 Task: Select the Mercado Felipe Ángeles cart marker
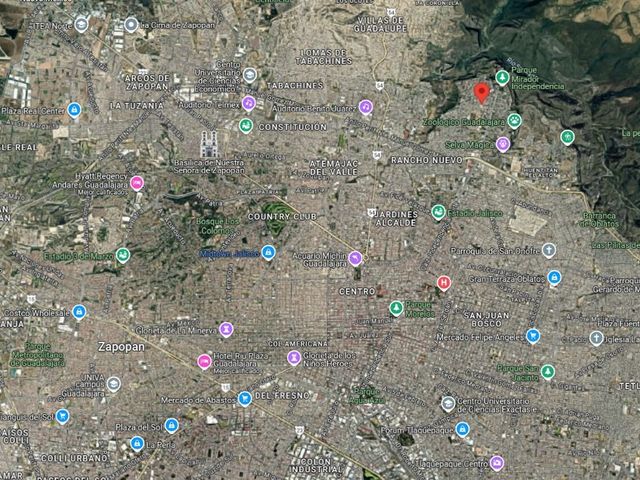tap(533, 336)
